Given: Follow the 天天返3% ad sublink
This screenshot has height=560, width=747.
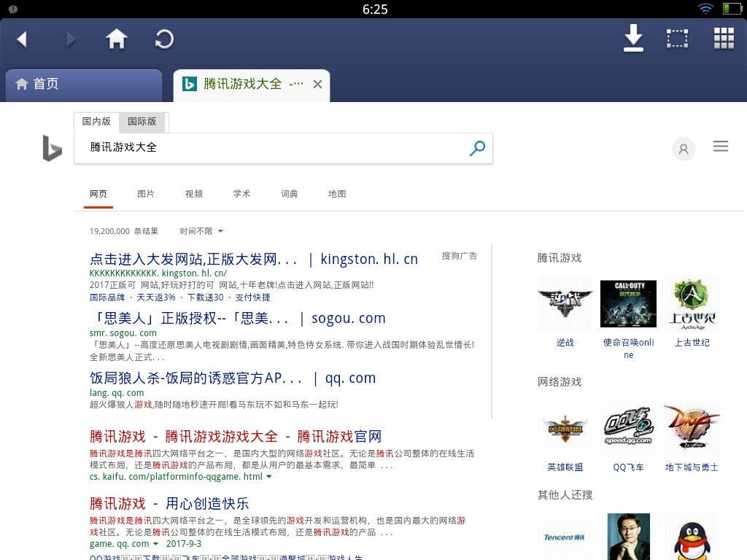Looking at the screenshot, I should (x=156, y=297).
